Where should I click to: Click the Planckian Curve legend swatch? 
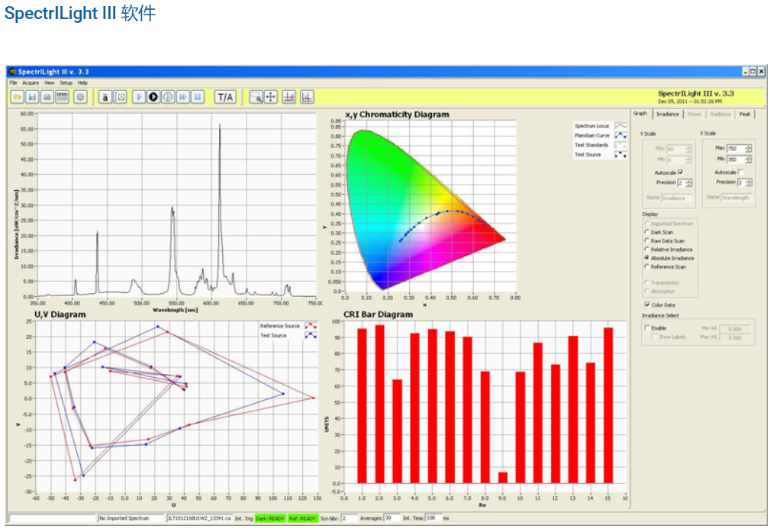(x=620, y=135)
